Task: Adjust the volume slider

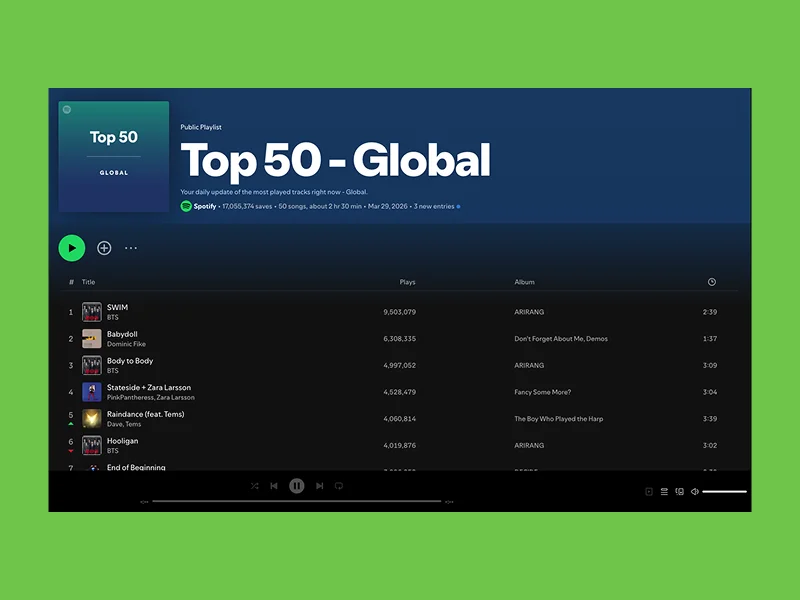Action: pyautogui.click(x=725, y=491)
